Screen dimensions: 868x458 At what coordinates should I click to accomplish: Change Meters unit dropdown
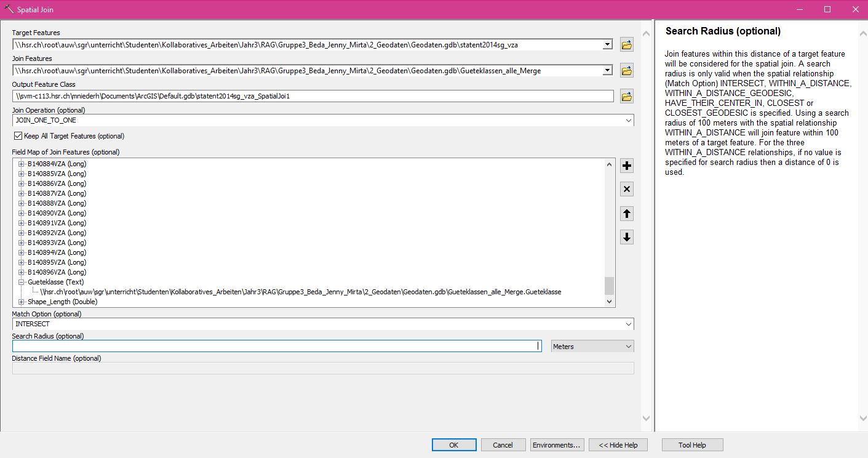[592, 347]
